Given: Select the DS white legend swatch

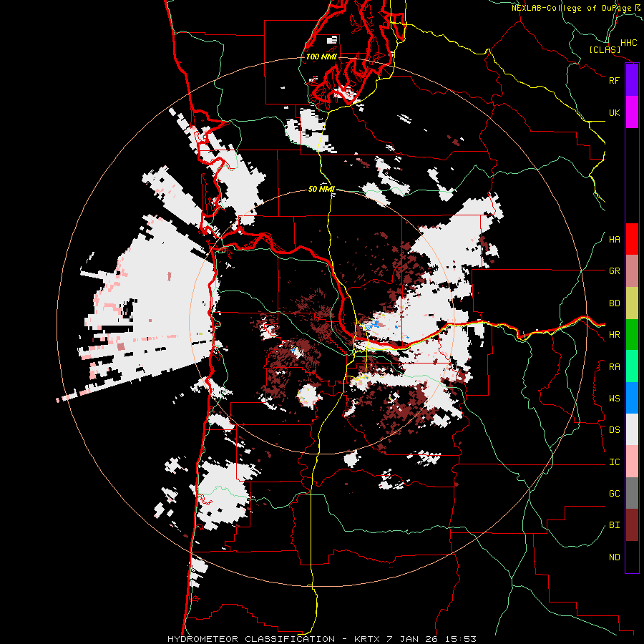Looking at the screenshot, I should [x=632, y=429].
